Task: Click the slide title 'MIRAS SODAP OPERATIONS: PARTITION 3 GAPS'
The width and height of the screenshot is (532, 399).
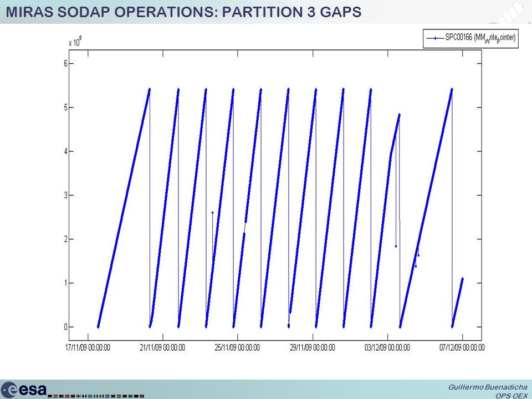Action: point(183,12)
